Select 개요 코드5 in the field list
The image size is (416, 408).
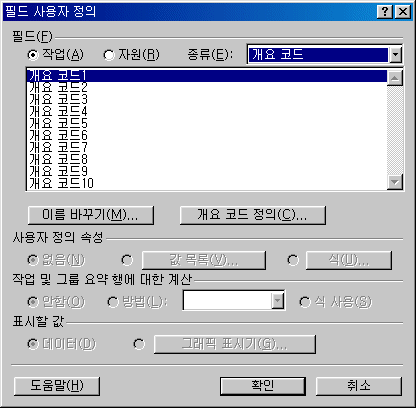(206, 123)
